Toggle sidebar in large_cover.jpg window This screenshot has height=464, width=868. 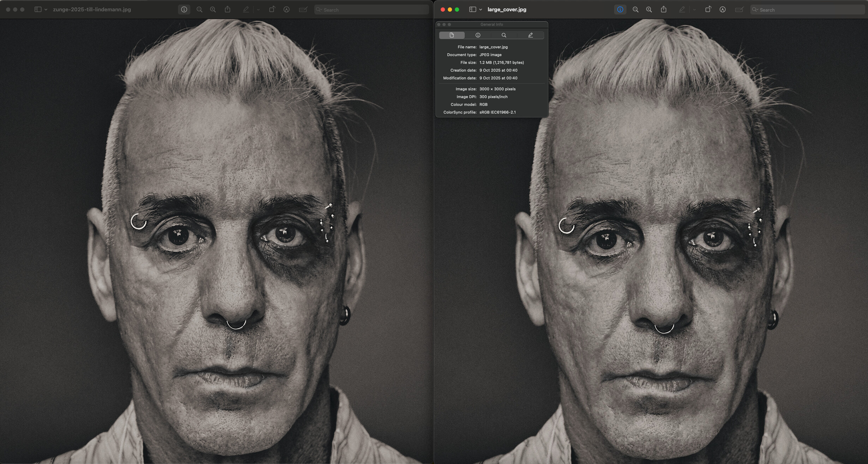click(472, 10)
